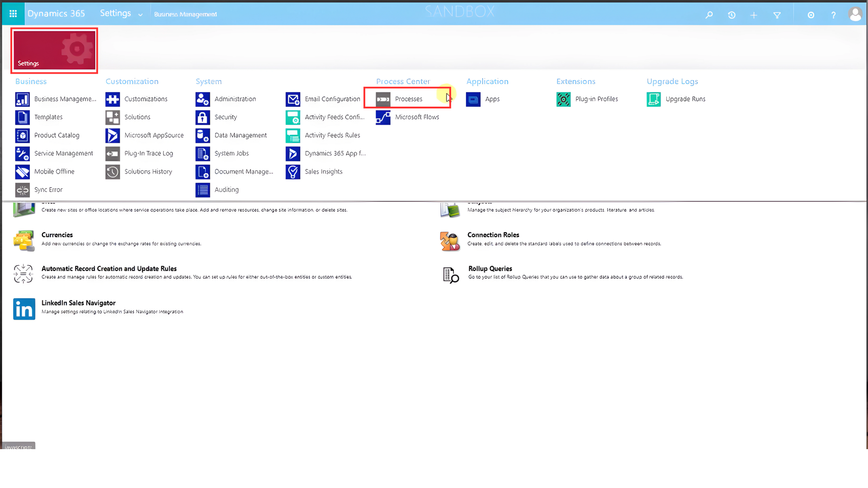Open the System Jobs link text
The image size is (868, 488).
point(231,154)
